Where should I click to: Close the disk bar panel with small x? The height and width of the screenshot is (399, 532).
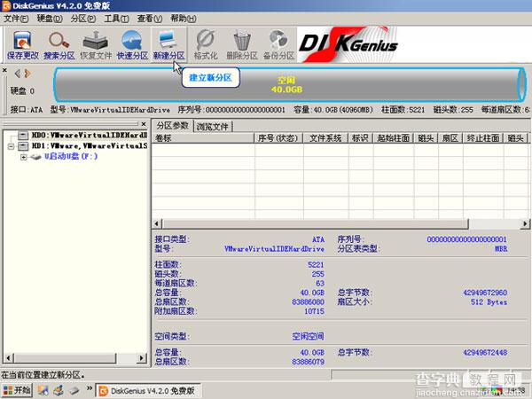pyautogui.click(x=4, y=70)
